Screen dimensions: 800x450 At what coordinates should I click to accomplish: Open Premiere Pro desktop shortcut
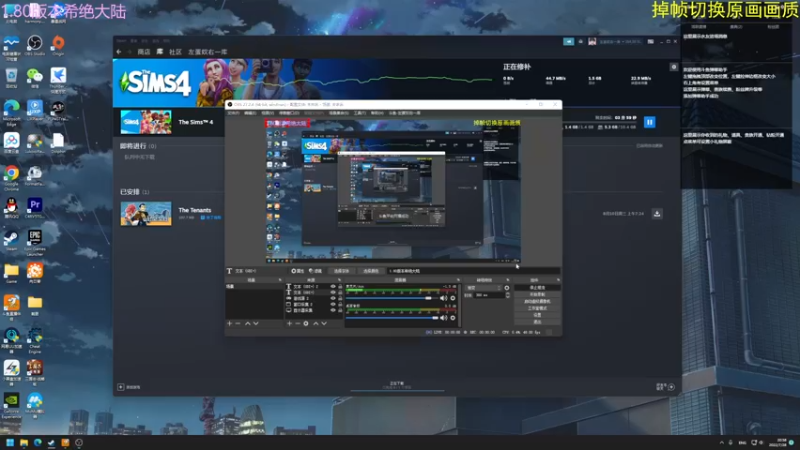point(35,206)
